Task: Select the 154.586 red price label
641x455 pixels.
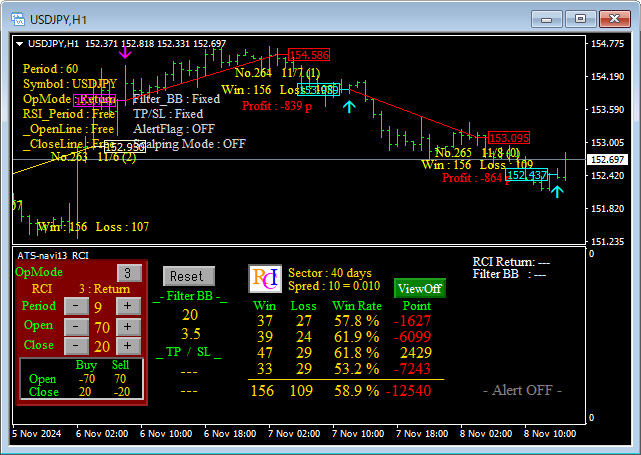Action: coord(309,55)
